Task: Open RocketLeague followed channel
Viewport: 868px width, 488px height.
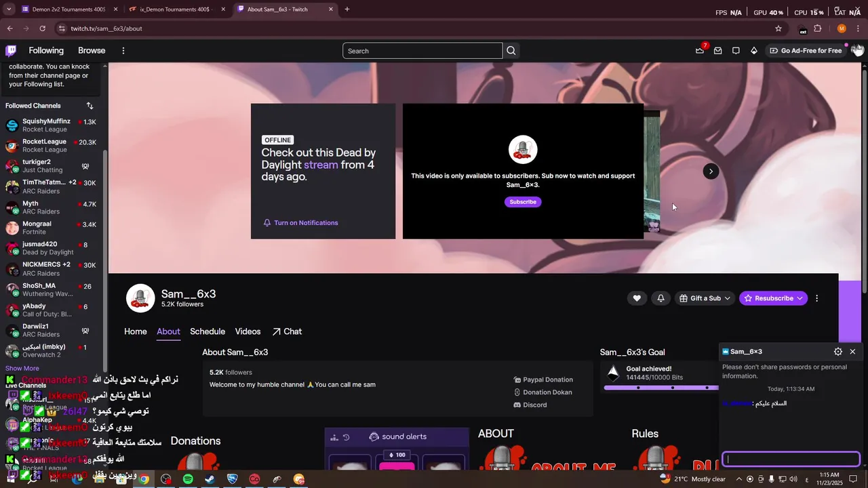Action: [51, 146]
